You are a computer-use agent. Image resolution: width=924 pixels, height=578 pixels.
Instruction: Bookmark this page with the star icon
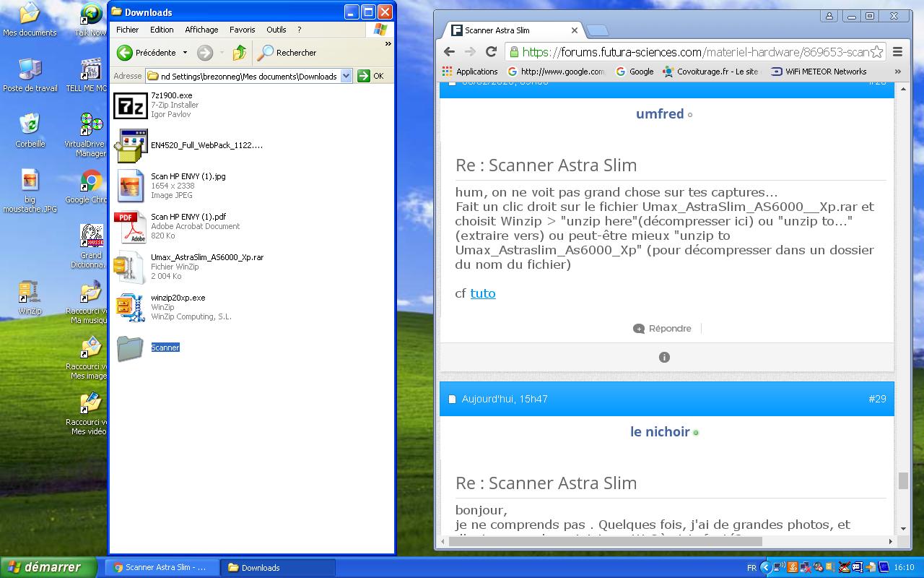click(x=876, y=52)
